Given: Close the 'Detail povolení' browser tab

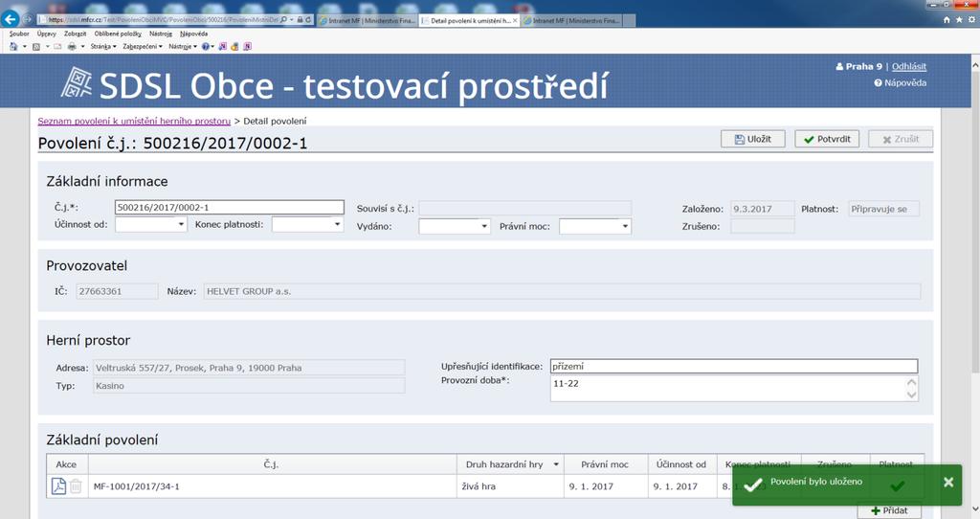Looking at the screenshot, I should [515, 20].
